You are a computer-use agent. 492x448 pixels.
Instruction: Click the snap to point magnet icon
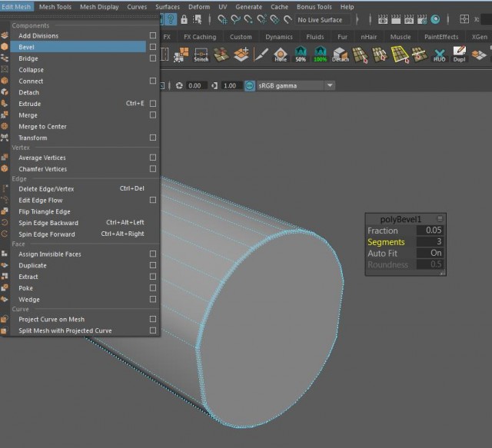248,19
